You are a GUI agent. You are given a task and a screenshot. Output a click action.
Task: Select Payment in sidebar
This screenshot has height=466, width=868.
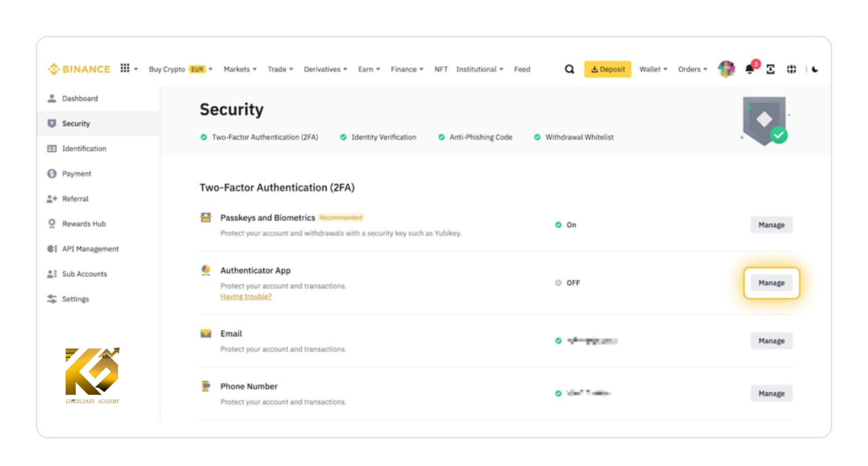(x=98, y=174)
